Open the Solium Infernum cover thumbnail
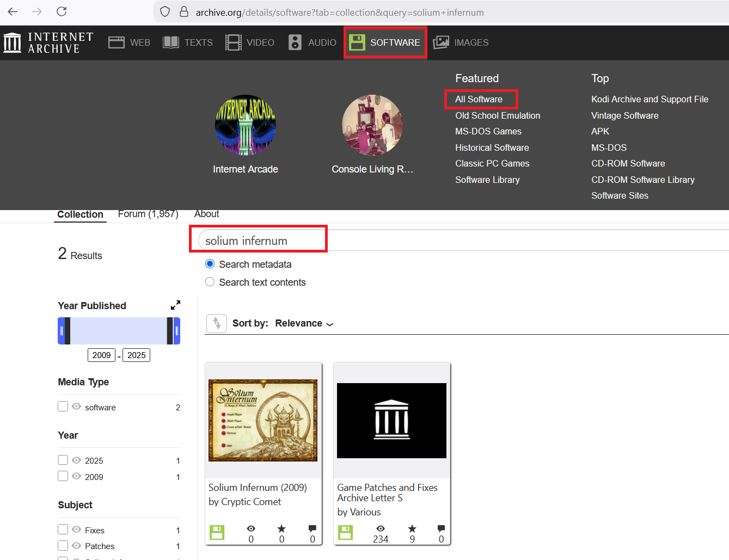Screen dimensions: 729x560 [x=263, y=420]
